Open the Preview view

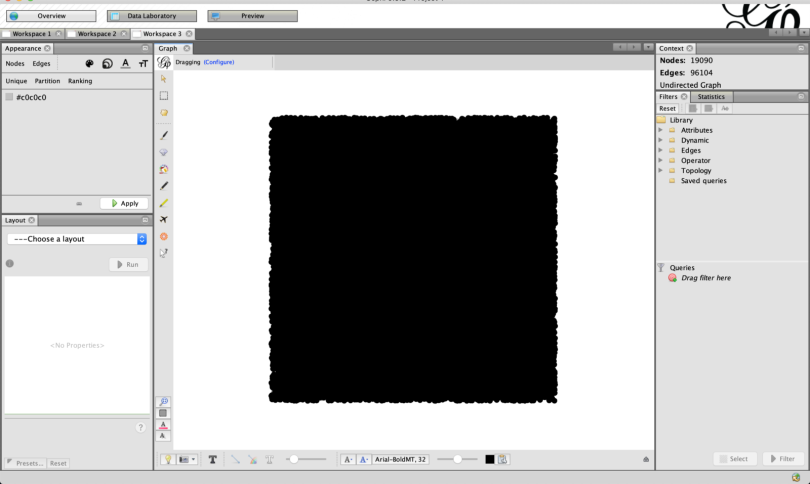(x=252, y=16)
